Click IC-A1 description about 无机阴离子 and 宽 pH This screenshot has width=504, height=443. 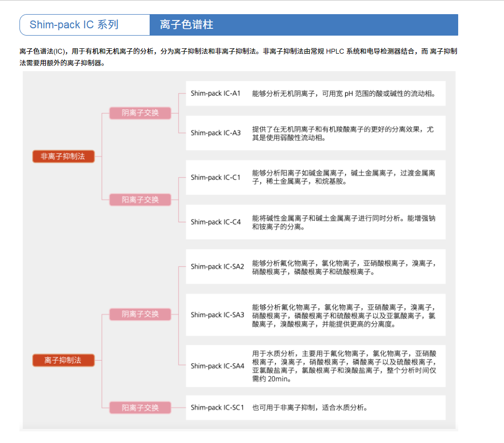[344, 94]
